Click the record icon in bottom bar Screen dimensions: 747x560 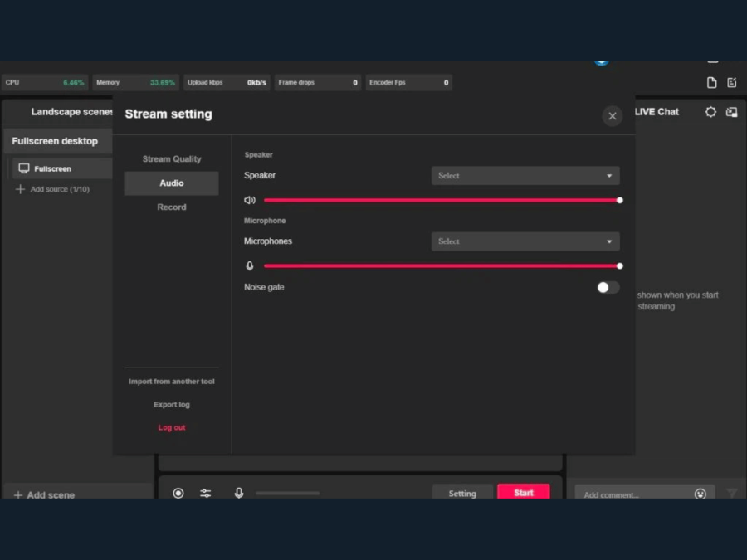(x=178, y=493)
